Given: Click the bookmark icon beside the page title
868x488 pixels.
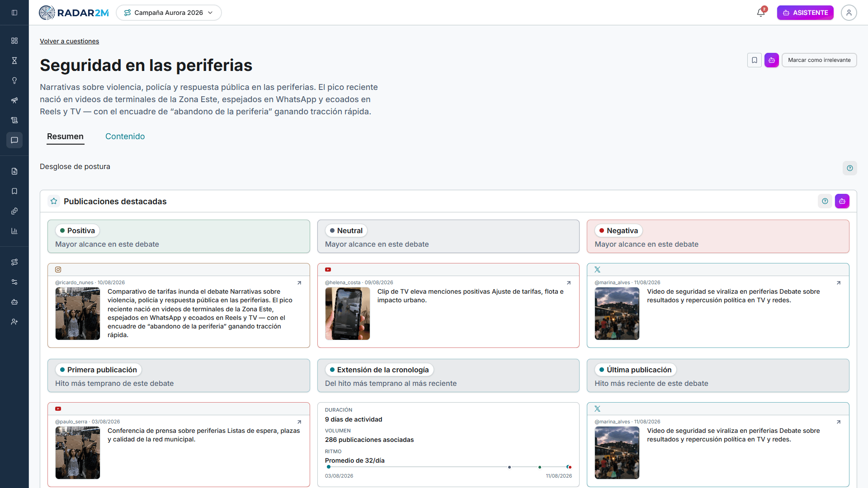Looking at the screenshot, I should (755, 60).
